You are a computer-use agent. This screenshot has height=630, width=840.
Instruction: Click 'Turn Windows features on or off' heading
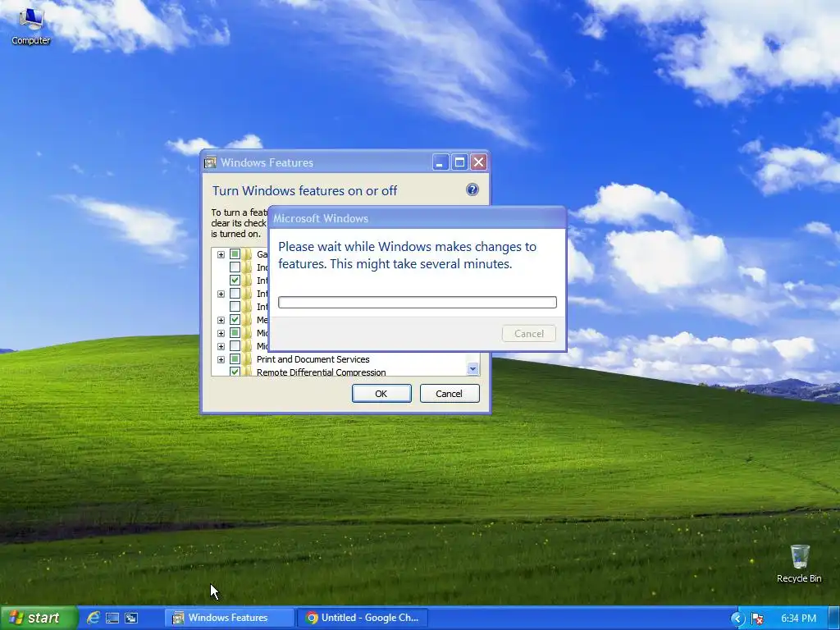[x=304, y=190]
